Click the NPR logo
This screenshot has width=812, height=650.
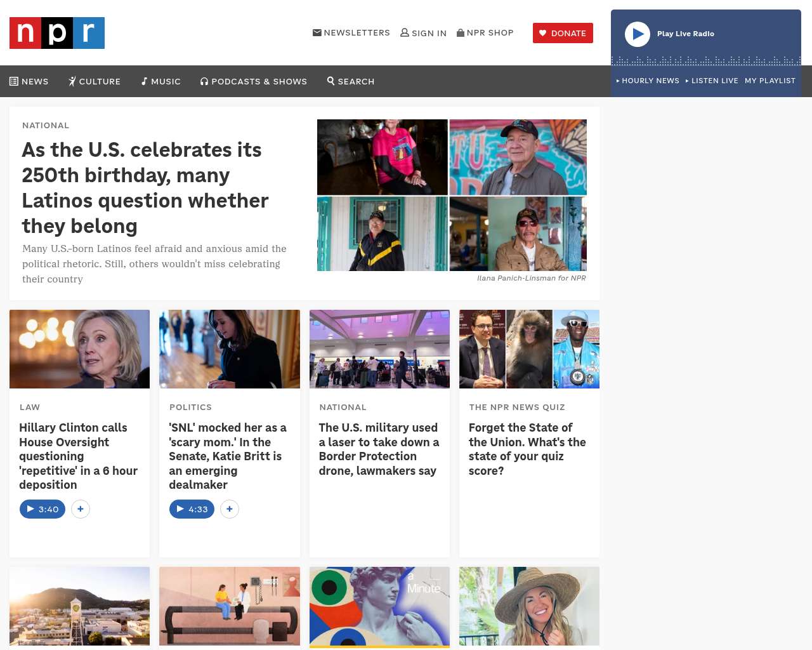coord(57,33)
